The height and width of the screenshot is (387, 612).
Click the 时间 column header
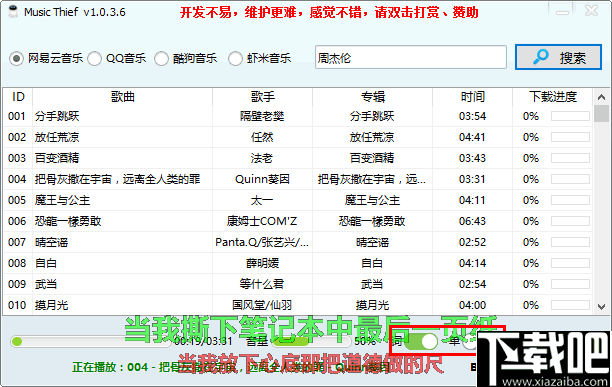[472, 97]
